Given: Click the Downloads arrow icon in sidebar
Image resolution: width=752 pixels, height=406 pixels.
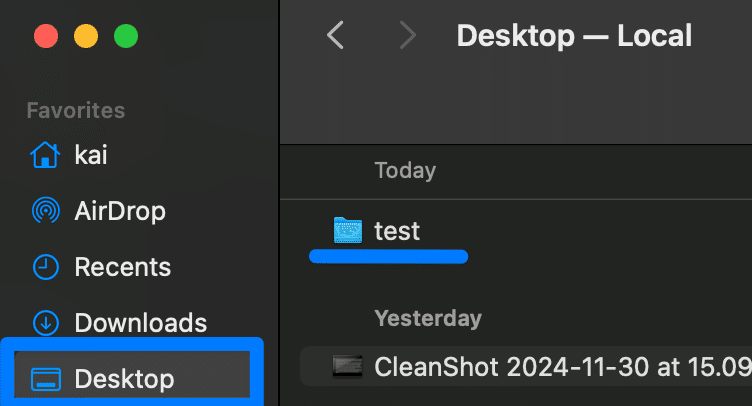Looking at the screenshot, I should click(x=45, y=323).
